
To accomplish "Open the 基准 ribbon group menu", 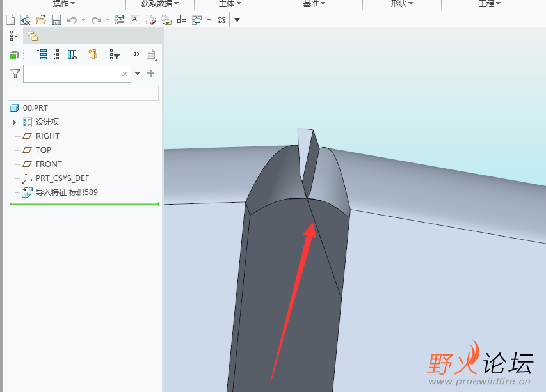I will tap(314, 3).
